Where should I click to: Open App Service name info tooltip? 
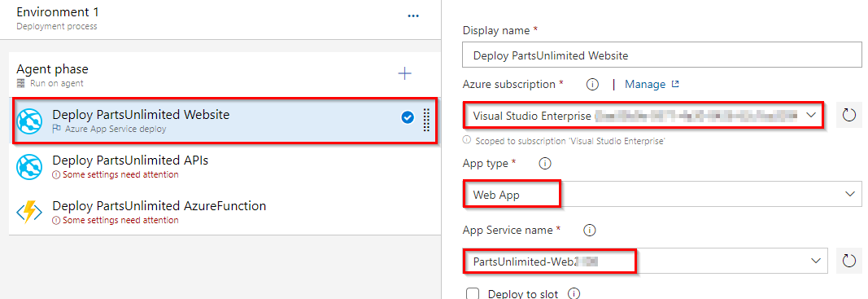(x=590, y=230)
